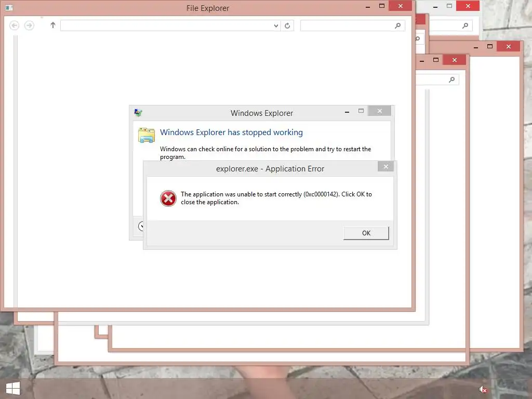Expand details chevron in Windows Explorer crash dialog
The height and width of the screenshot is (399, 532).
point(141,226)
